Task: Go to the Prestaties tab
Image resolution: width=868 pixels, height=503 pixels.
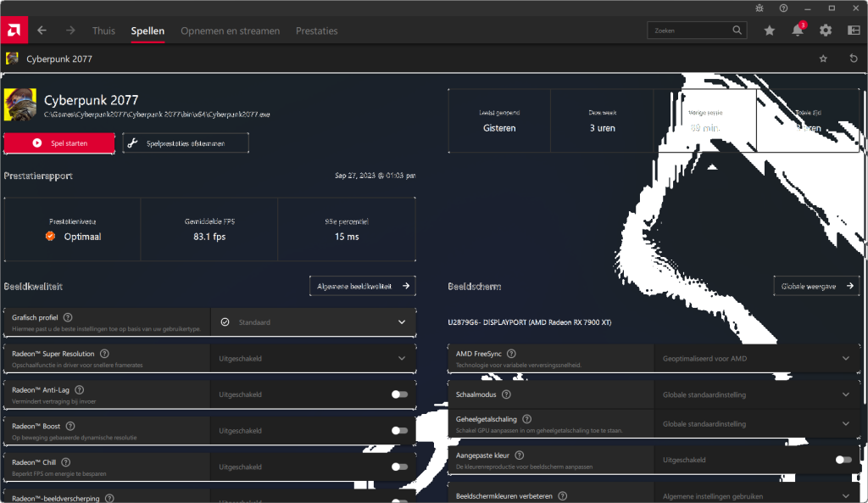Action: tap(317, 31)
